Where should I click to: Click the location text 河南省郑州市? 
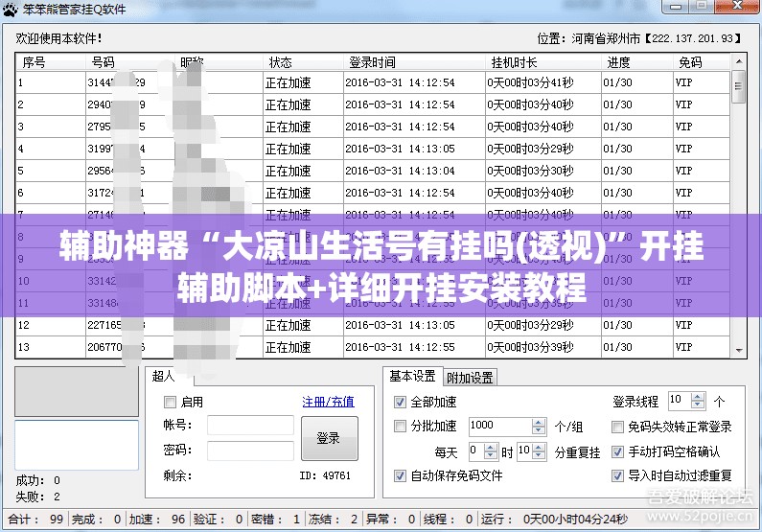point(606,38)
